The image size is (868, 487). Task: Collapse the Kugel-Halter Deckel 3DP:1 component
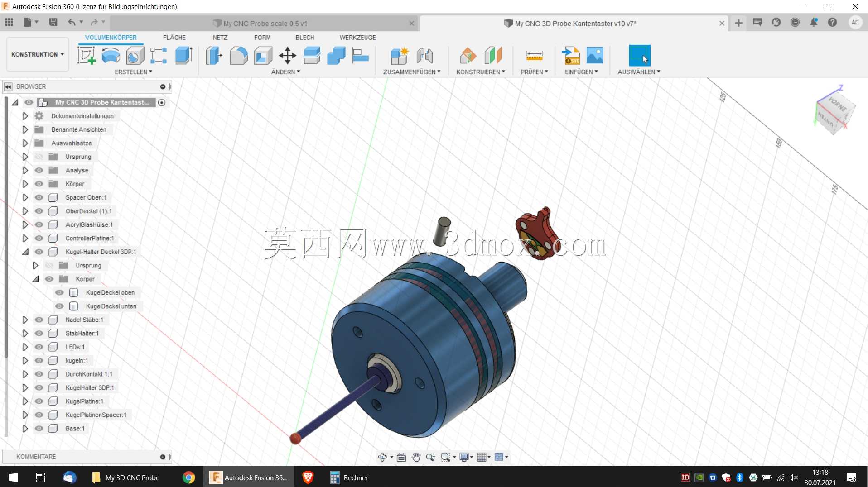[x=25, y=252]
